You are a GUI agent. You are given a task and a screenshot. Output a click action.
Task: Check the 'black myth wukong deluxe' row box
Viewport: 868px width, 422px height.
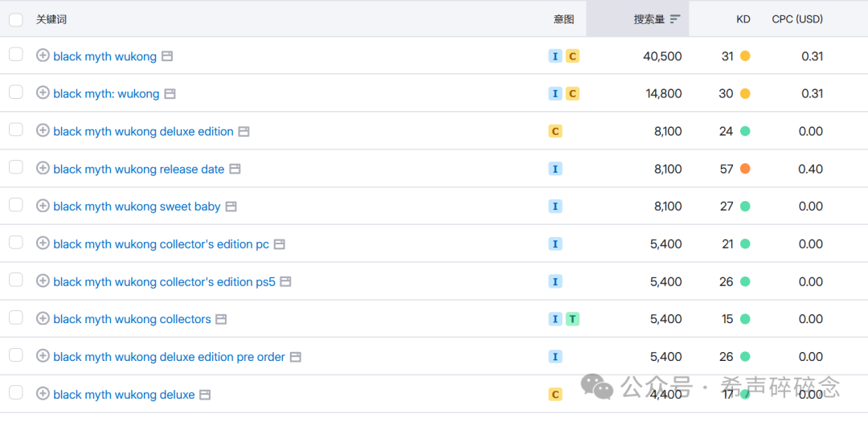tap(16, 392)
